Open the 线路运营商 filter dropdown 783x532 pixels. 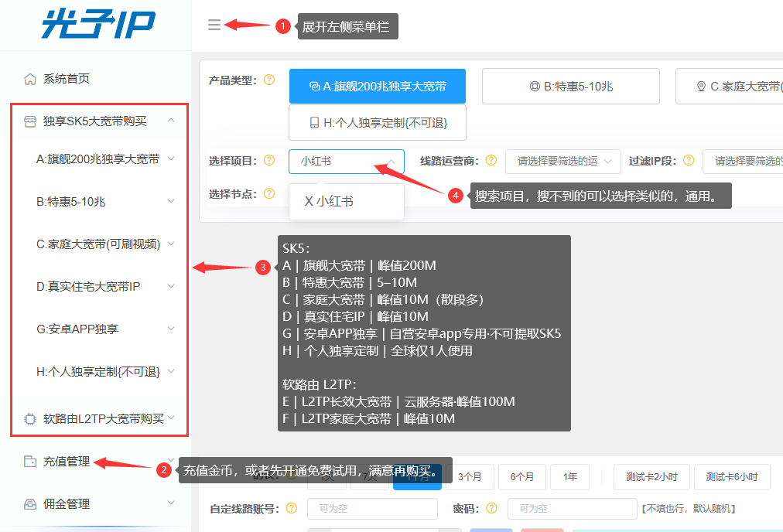pyautogui.click(x=562, y=161)
